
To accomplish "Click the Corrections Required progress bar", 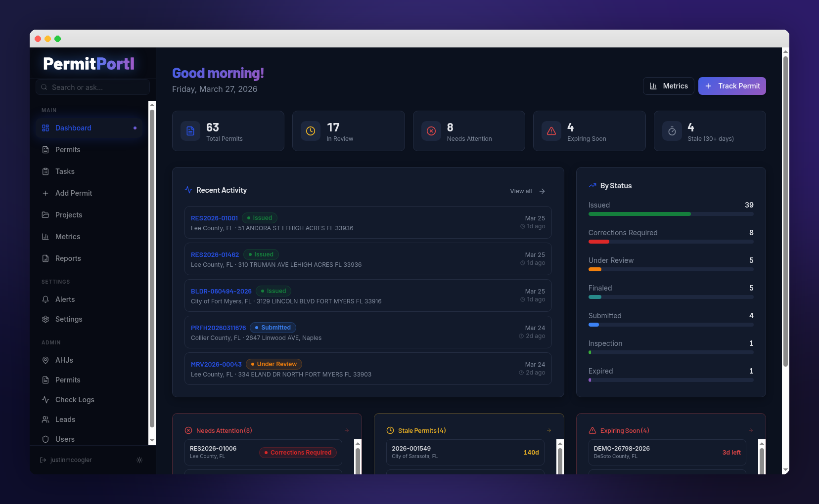I will pyautogui.click(x=671, y=242).
